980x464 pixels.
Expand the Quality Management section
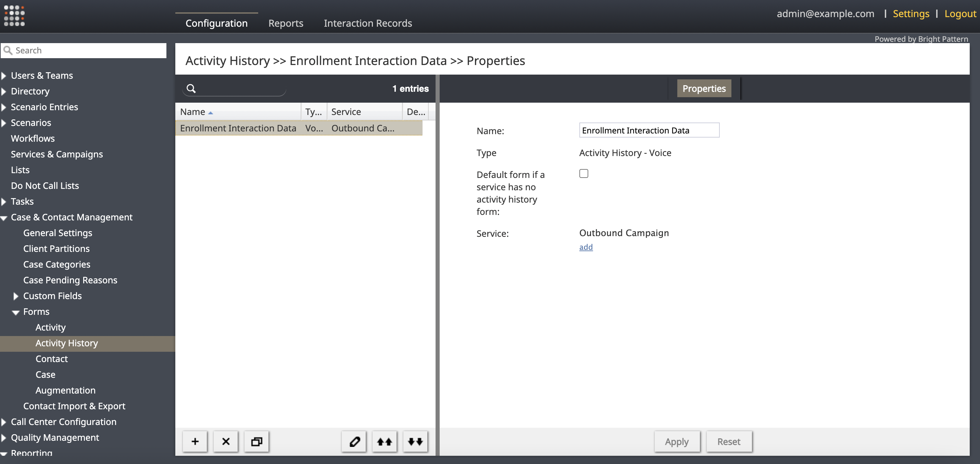click(4, 438)
